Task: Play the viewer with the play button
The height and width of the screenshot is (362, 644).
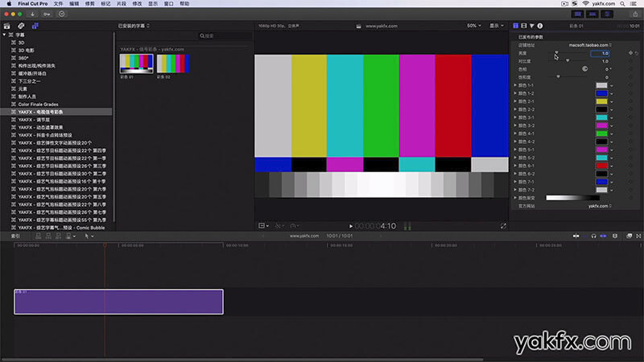Action: click(350, 226)
